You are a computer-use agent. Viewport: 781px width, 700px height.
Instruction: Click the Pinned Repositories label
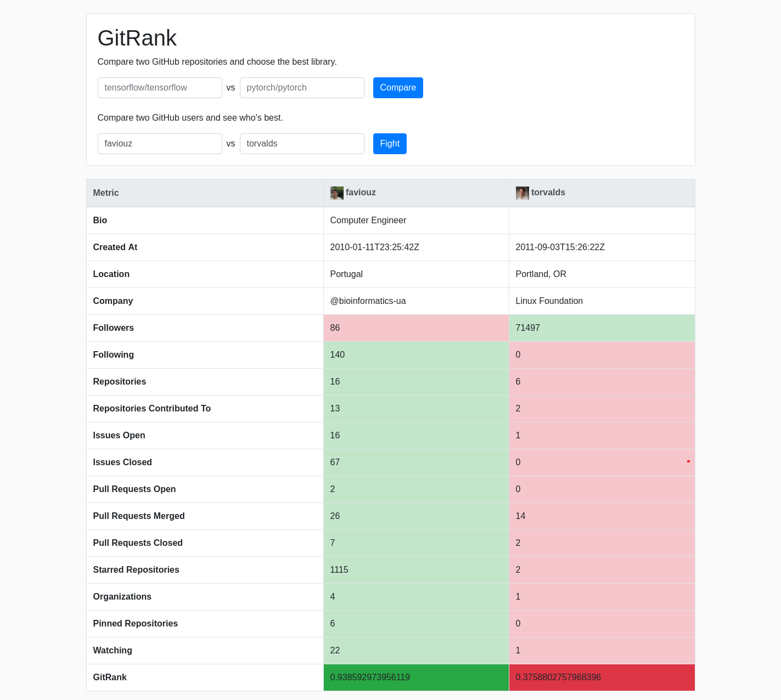[136, 624]
